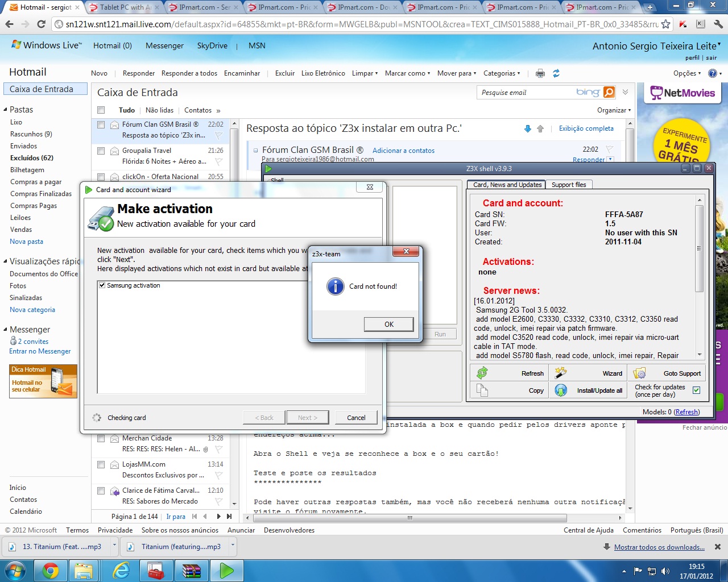Cancel the Card and account wizard

[356, 418]
